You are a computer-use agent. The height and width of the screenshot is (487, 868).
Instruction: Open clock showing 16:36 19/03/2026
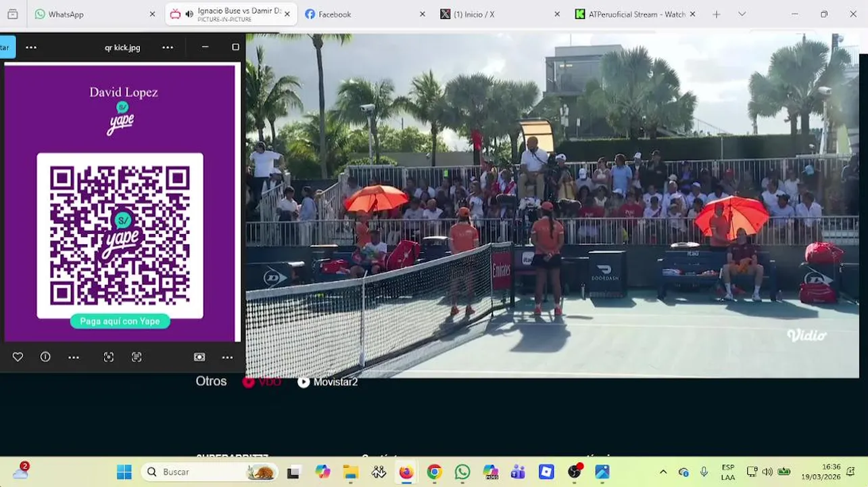(x=821, y=472)
